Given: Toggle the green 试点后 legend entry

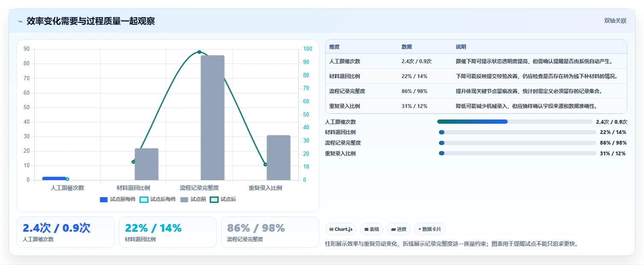Looking at the screenshot, I should pyautogui.click(x=223, y=199).
